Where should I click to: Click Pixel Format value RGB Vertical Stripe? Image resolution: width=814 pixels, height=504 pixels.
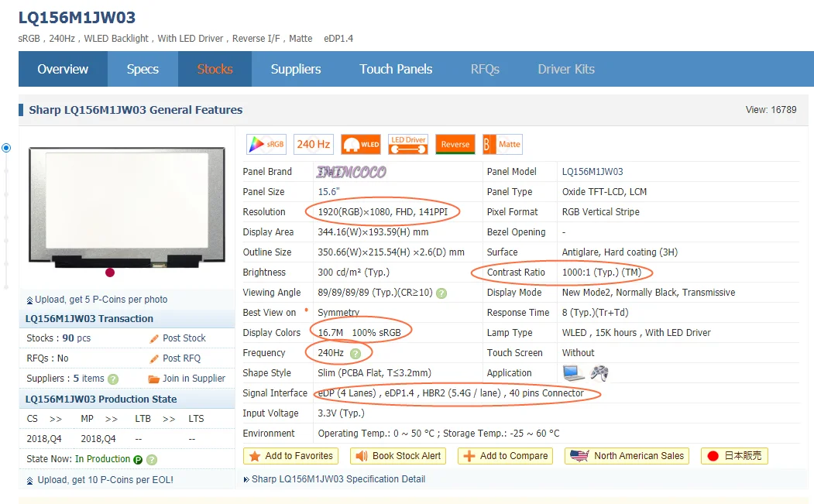(x=601, y=212)
